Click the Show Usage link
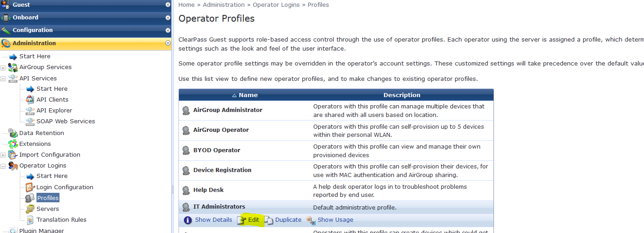 point(335,220)
